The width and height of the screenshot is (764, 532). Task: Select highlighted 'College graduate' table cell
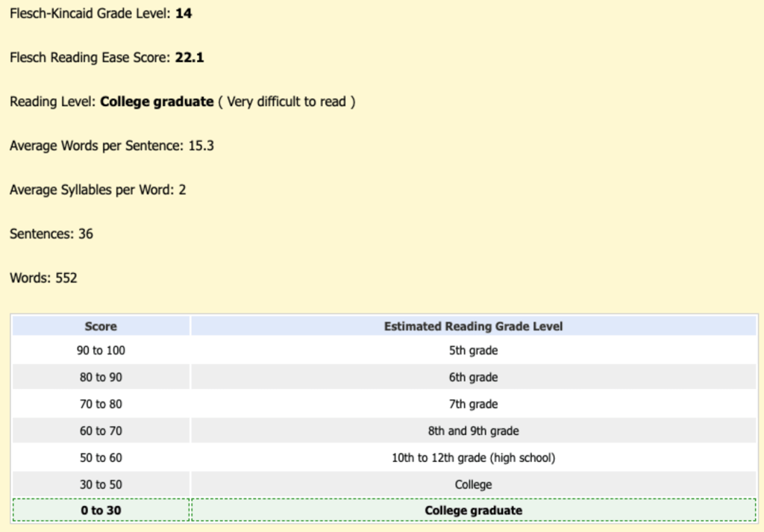tap(474, 510)
